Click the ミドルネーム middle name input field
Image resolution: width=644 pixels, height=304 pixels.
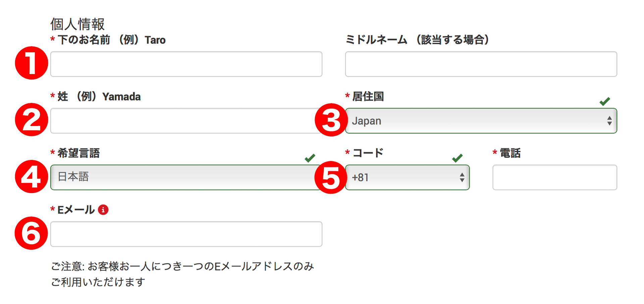[481, 64]
